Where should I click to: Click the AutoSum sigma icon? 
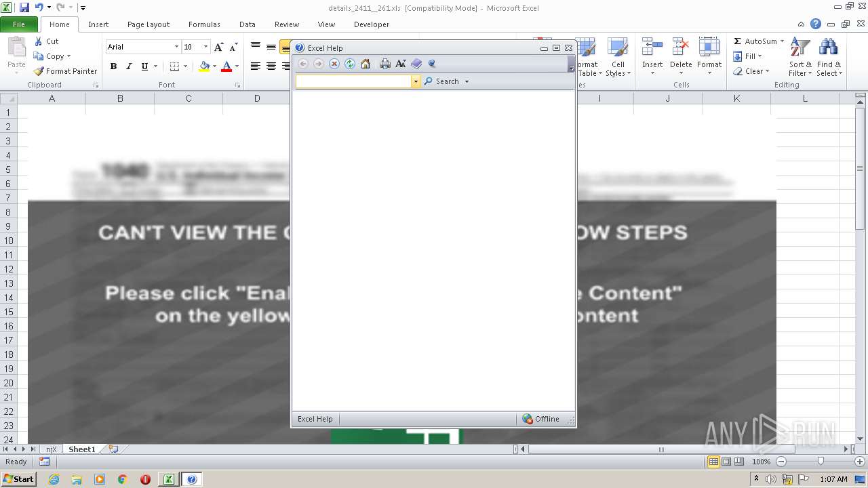pyautogui.click(x=738, y=41)
